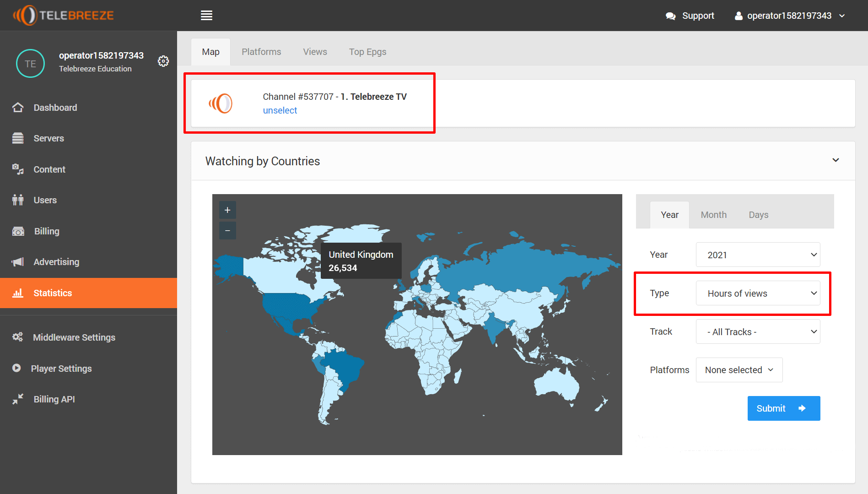868x494 pixels.
Task: Click the Users sidebar icon
Action: 17,200
